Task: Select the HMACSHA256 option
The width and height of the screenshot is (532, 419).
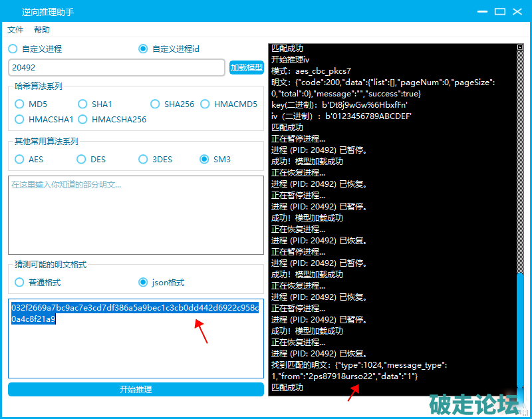Action: pos(82,119)
